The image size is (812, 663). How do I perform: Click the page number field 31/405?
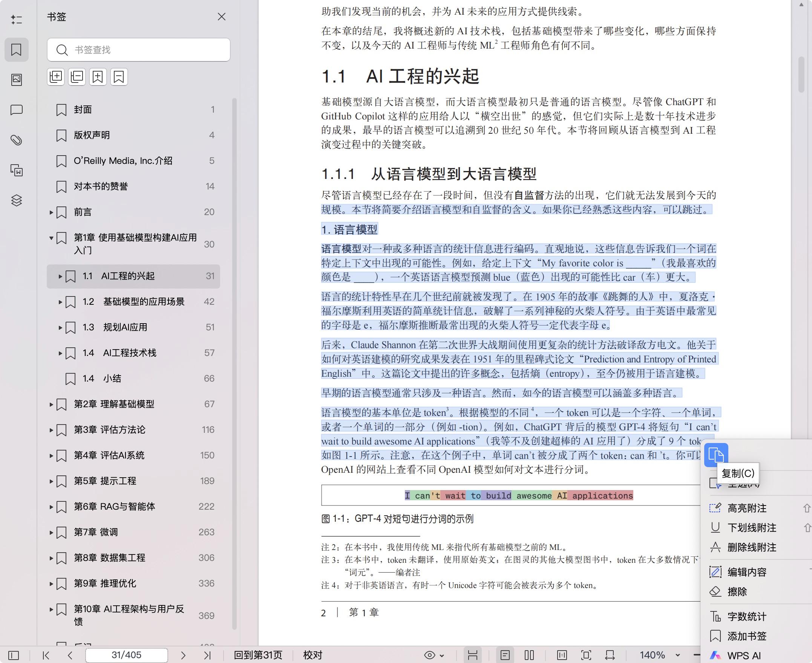pos(127,655)
